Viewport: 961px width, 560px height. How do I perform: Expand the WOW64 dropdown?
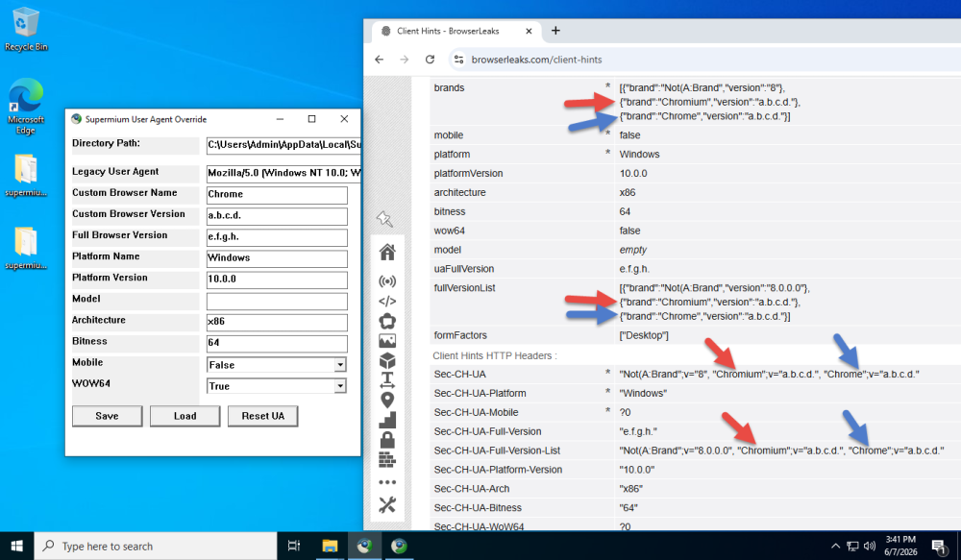click(340, 386)
